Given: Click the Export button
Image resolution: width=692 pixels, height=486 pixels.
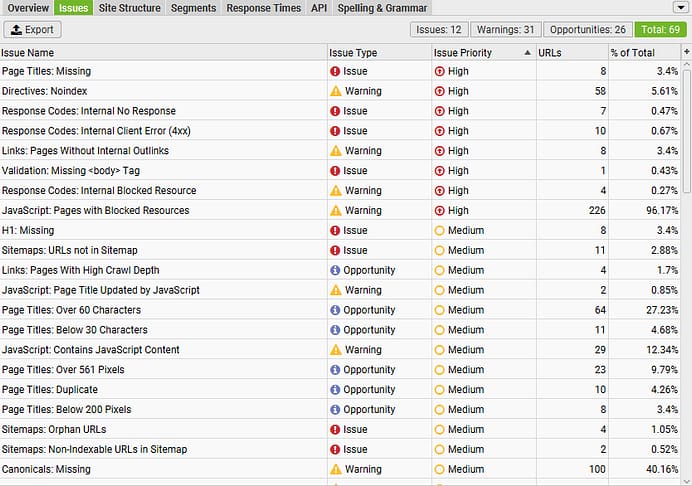Looking at the screenshot, I should pyautogui.click(x=32, y=30).
